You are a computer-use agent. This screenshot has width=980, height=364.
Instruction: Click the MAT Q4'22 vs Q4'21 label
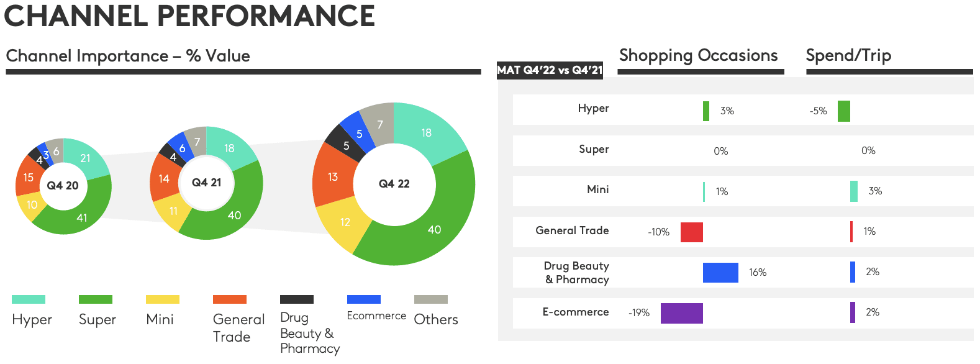(550, 70)
